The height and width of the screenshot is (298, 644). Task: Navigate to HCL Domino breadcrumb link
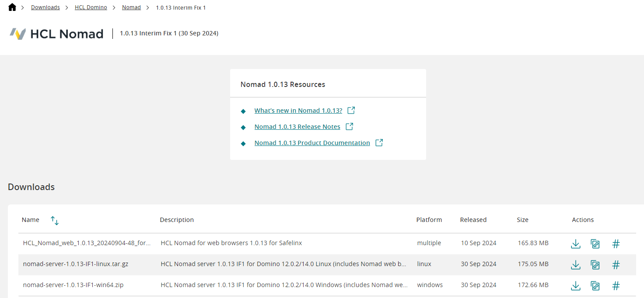click(91, 7)
